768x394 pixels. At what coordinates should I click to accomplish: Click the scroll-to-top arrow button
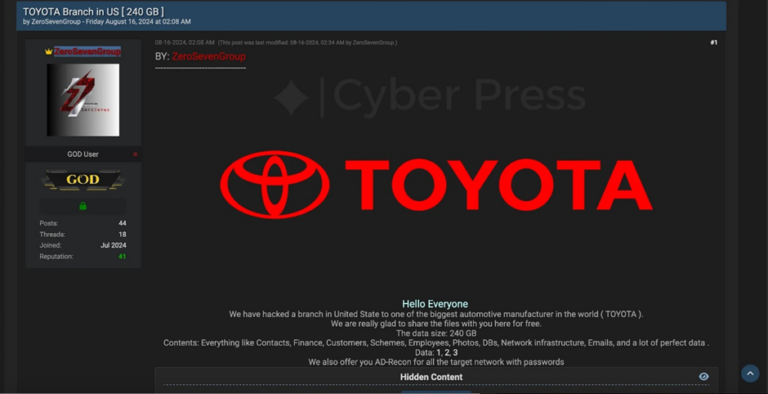[750, 373]
